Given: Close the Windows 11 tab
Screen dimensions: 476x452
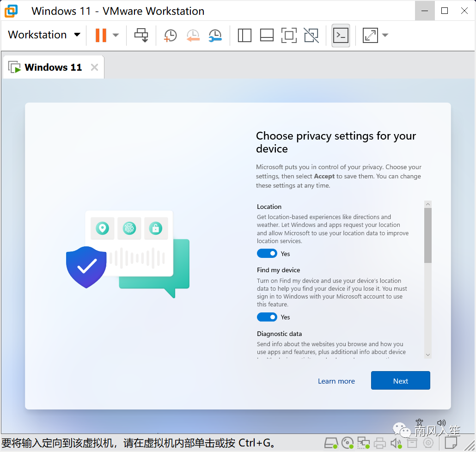Looking at the screenshot, I should pos(94,67).
